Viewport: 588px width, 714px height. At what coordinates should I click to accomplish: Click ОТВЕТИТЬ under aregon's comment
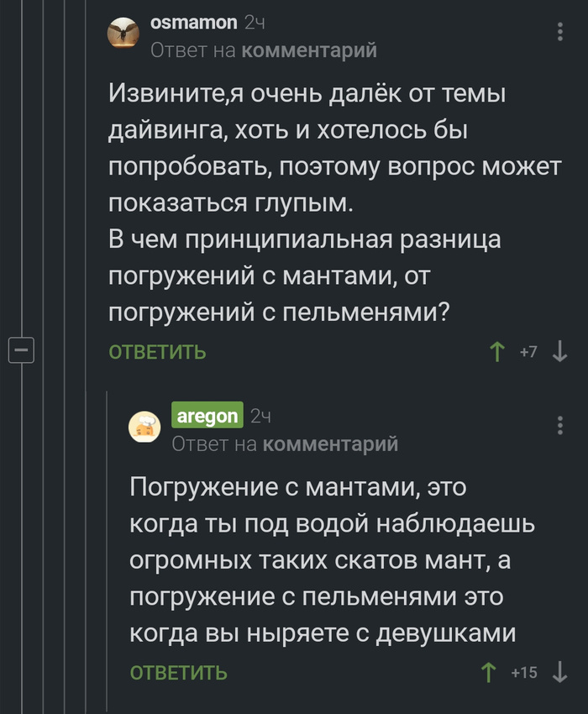[x=178, y=671]
